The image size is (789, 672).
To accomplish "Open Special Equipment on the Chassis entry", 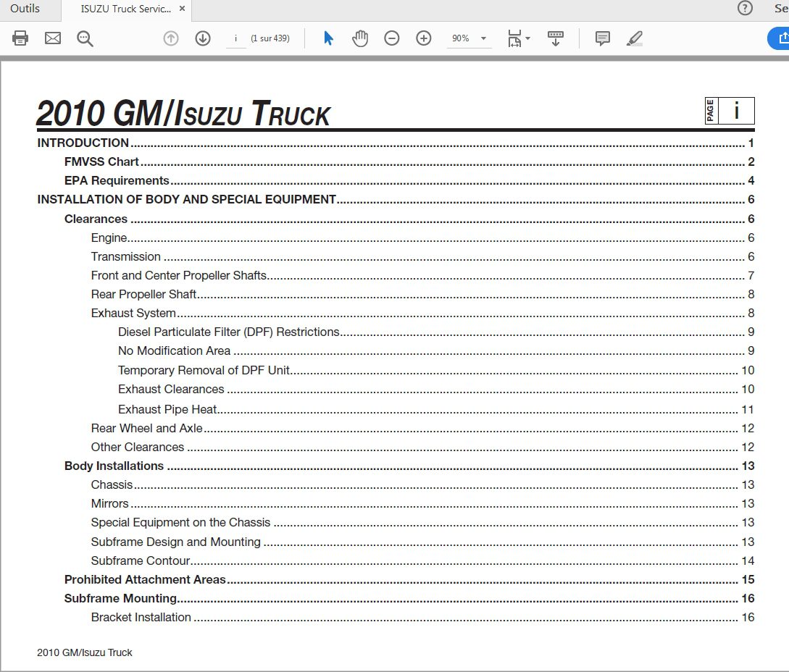I will 422,522.
